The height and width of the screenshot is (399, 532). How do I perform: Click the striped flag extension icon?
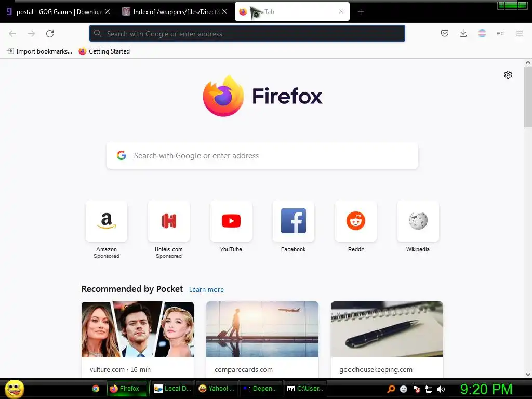[482, 33]
